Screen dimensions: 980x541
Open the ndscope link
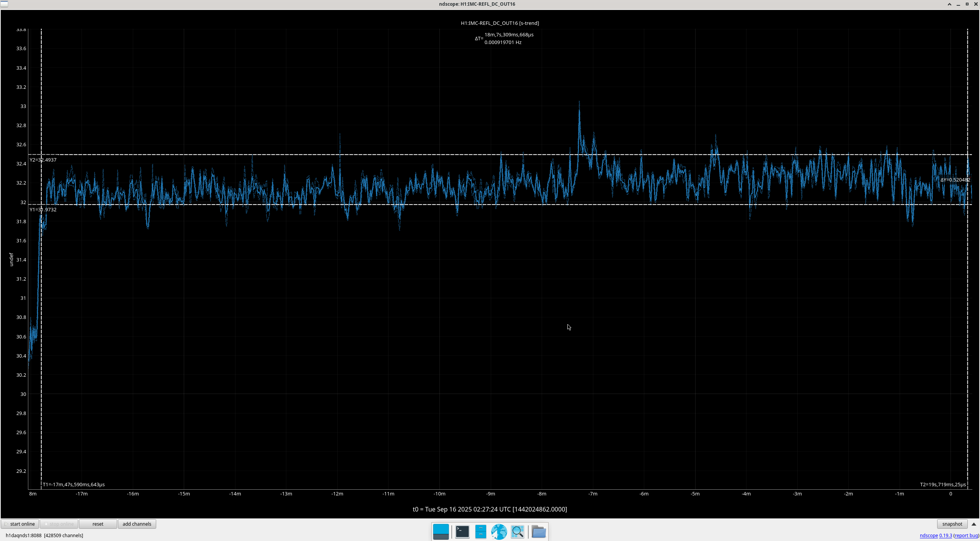[929, 535]
